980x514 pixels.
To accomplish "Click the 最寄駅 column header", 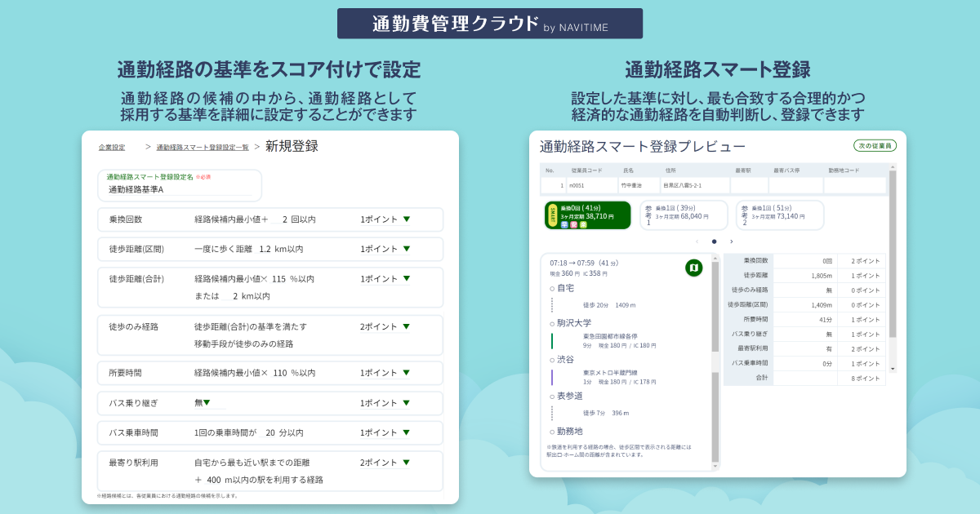I will point(742,171).
